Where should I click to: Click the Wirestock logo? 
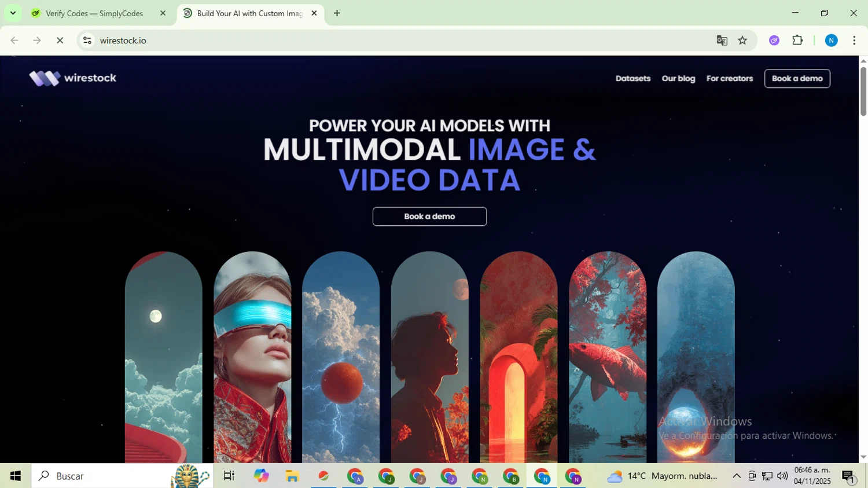tap(73, 78)
